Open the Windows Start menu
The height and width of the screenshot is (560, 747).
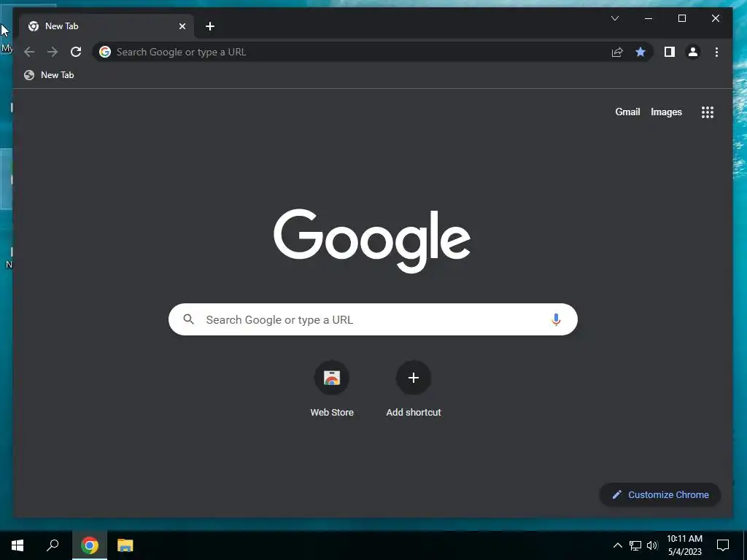tap(18, 545)
